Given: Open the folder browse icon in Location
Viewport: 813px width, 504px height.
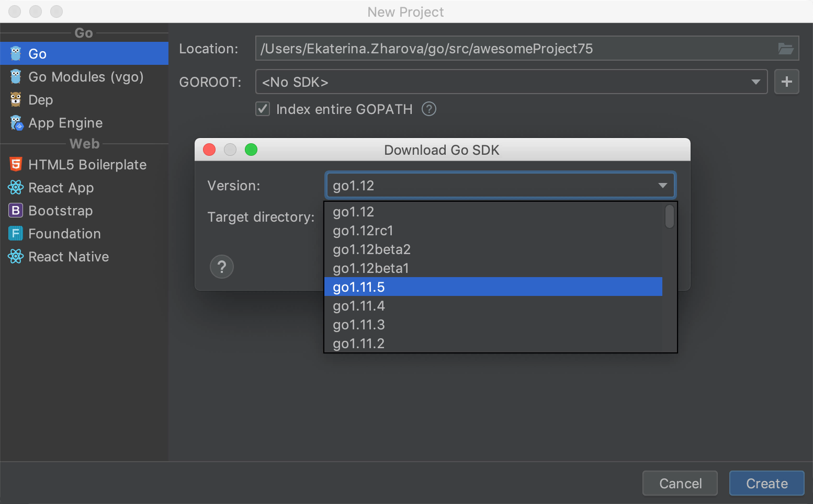Looking at the screenshot, I should tap(785, 49).
